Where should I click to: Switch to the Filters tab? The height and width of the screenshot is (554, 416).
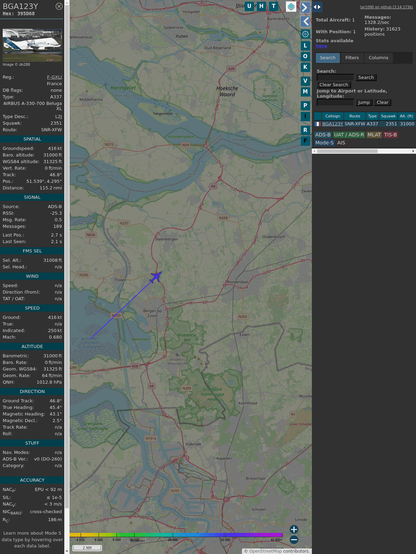tap(352, 58)
